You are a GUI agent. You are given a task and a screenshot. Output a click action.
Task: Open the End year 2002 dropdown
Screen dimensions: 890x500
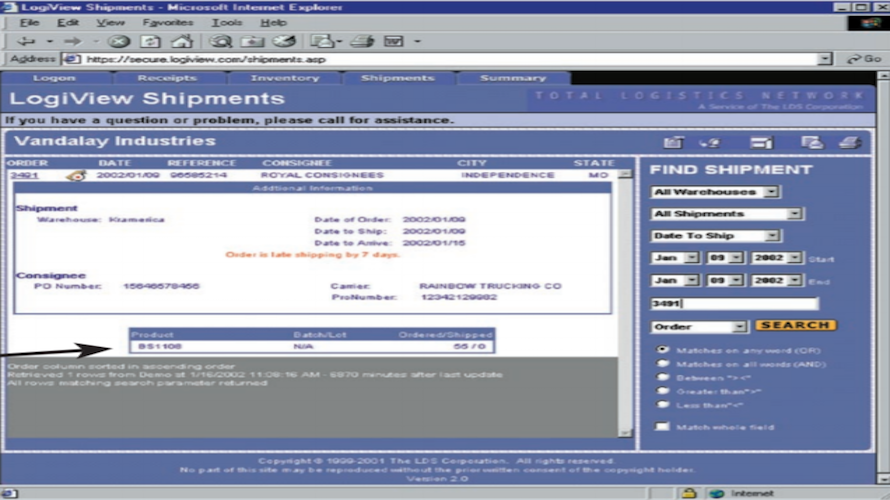click(776, 280)
